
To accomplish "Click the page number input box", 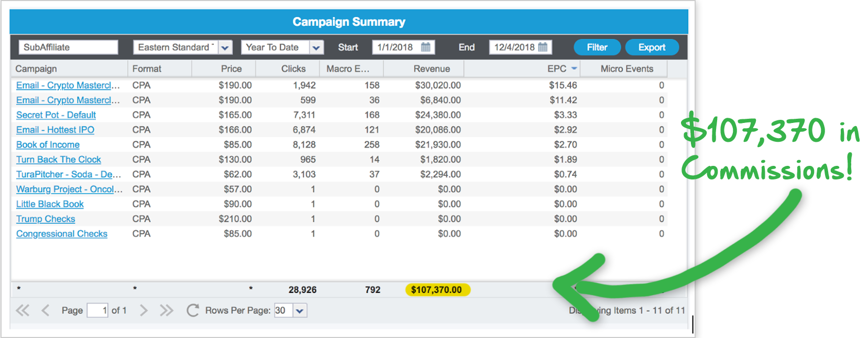I will [98, 310].
